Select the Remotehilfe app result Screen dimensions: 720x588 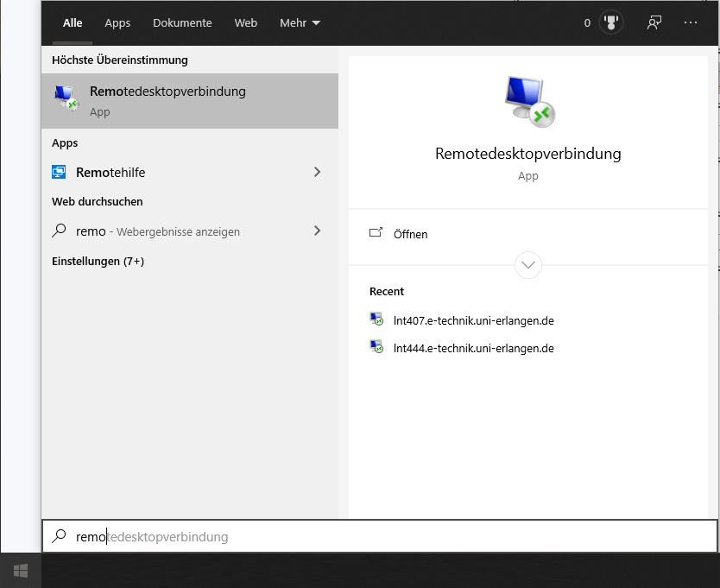190,173
